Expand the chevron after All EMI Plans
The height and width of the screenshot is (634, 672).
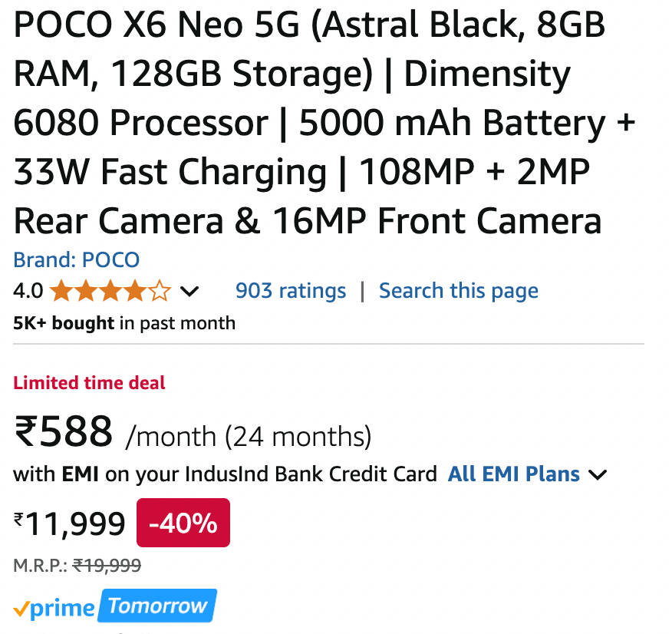597,474
